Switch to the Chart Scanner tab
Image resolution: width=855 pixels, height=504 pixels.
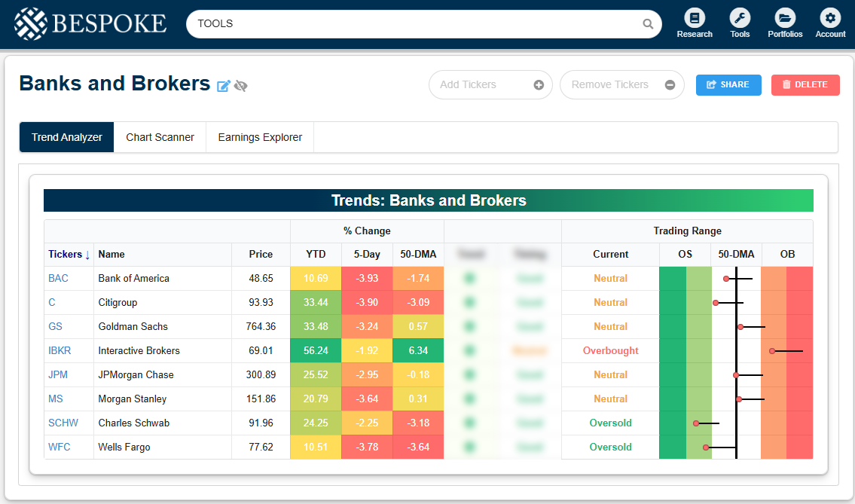(160, 137)
